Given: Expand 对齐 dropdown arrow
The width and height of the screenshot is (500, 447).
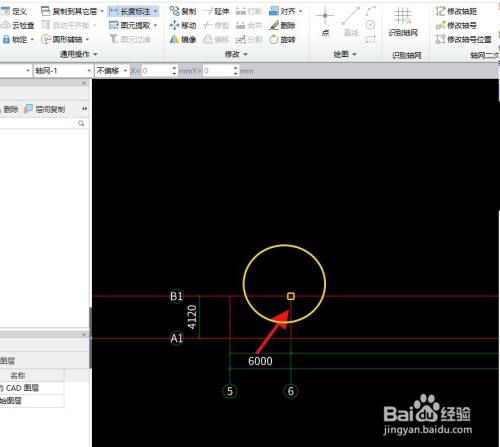Looking at the screenshot, I should tap(301, 12).
